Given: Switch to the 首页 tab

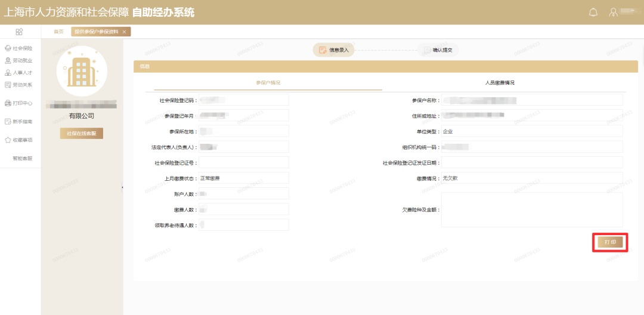Looking at the screenshot, I should coord(58,32).
